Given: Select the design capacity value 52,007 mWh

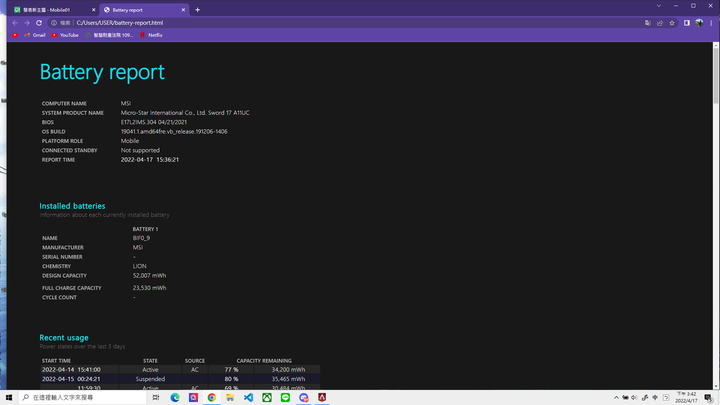Looking at the screenshot, I should [149, 276].
